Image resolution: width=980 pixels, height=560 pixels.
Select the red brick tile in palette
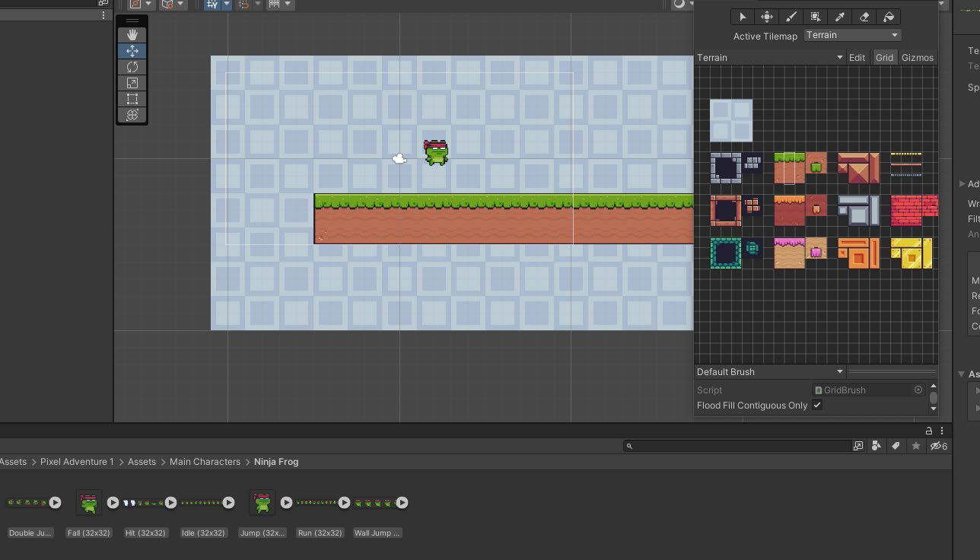click(907, 211)
